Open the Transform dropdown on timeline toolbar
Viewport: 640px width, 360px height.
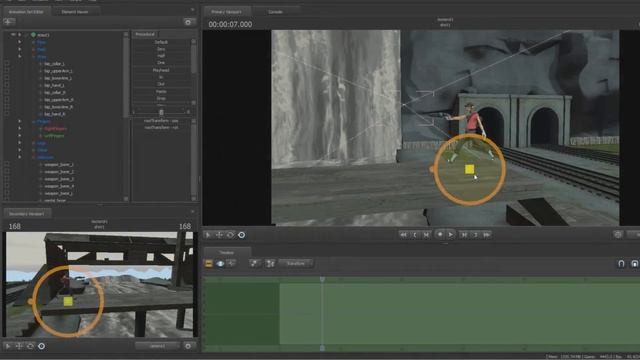[x=296, y=264]
